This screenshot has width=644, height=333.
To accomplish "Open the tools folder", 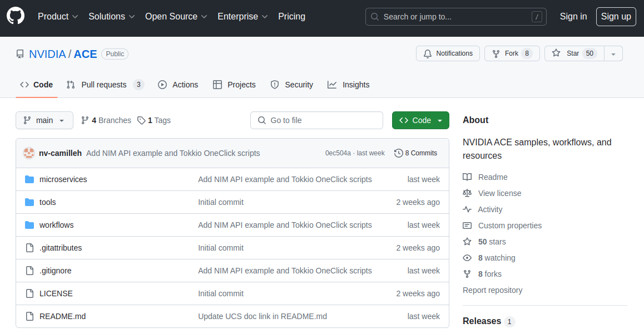I will tap(48, 202).
